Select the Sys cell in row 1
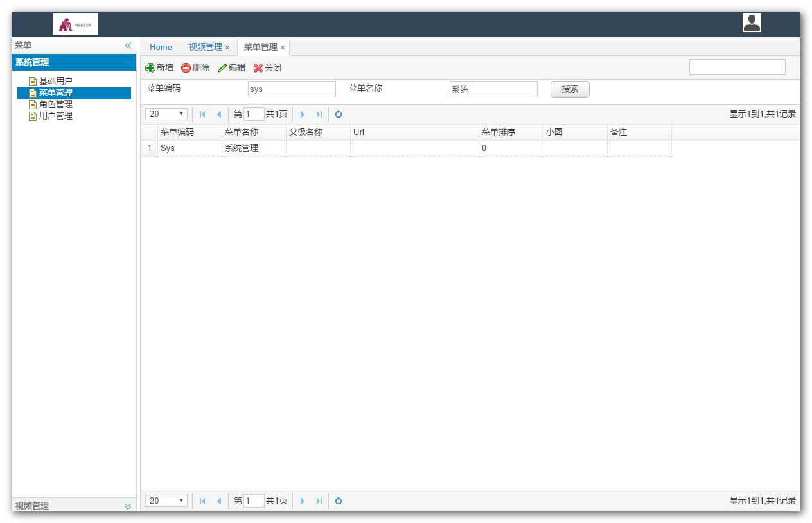This screenshot has height=523, width=812. click(190, 148)
